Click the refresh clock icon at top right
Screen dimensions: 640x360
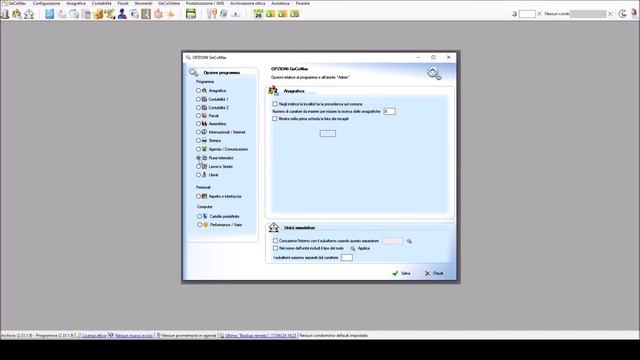pos(622,14)
